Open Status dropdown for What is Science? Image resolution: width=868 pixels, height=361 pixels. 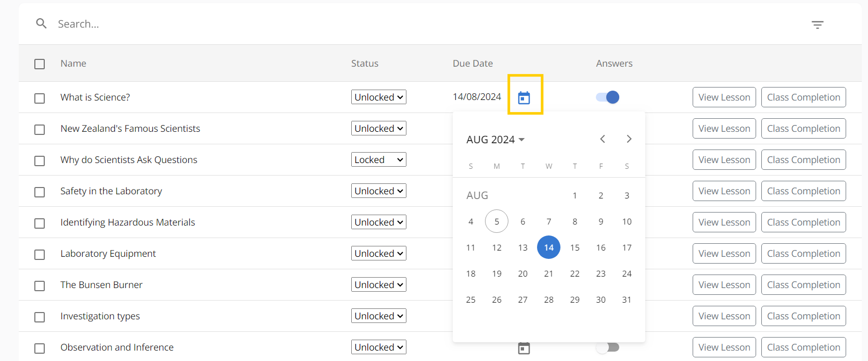point(378,97)
